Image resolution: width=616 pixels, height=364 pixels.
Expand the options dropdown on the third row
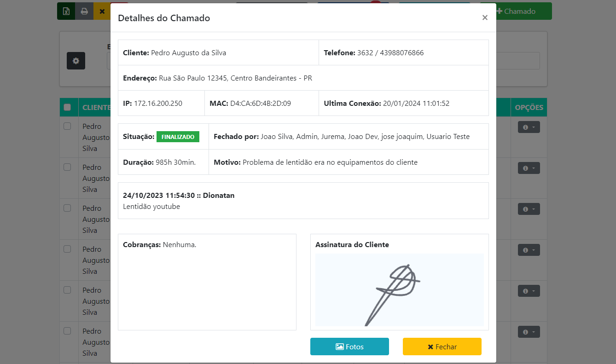[533, 208]
